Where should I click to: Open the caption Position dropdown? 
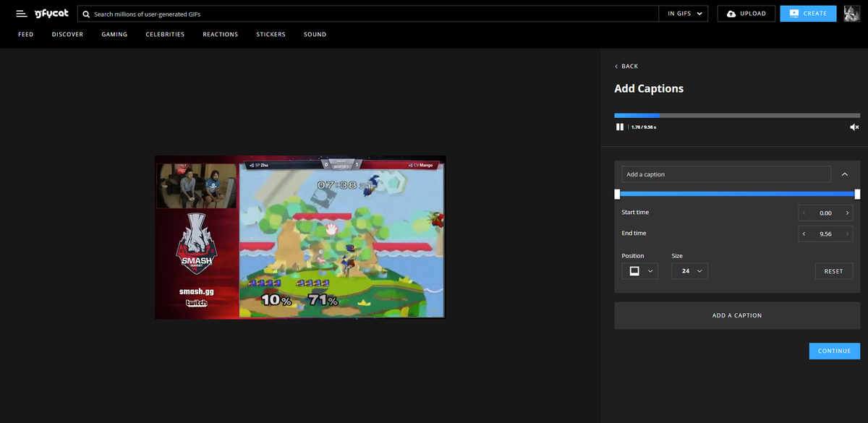639,271
